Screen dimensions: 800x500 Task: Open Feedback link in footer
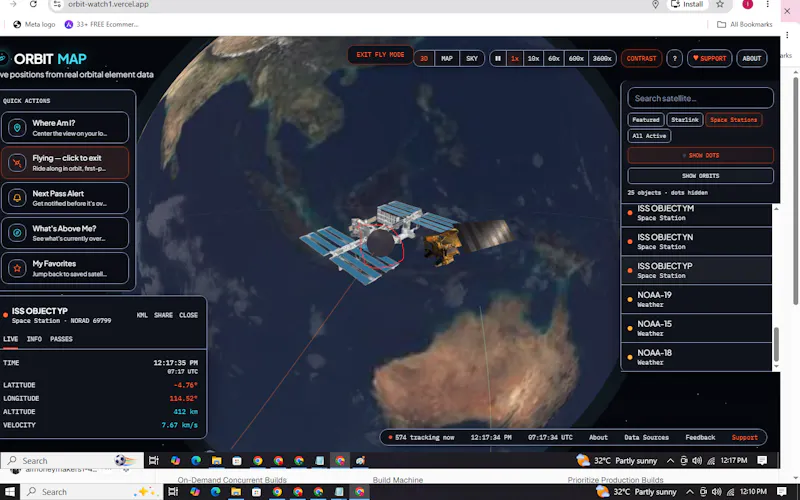click(x=700, y=437)
